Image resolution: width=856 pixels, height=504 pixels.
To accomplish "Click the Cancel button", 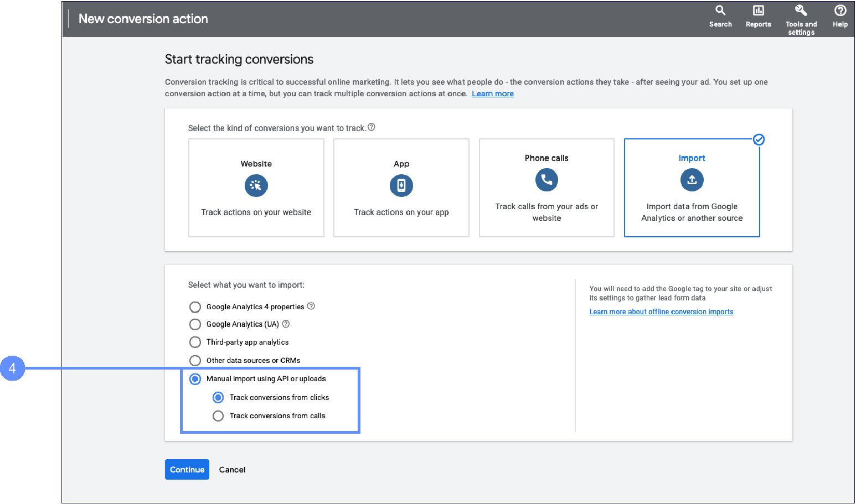I will tap(232, 470).
